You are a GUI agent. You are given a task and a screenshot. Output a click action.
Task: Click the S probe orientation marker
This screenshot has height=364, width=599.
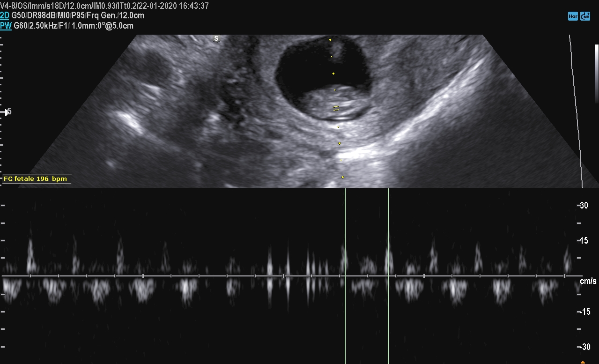[216, 38]
